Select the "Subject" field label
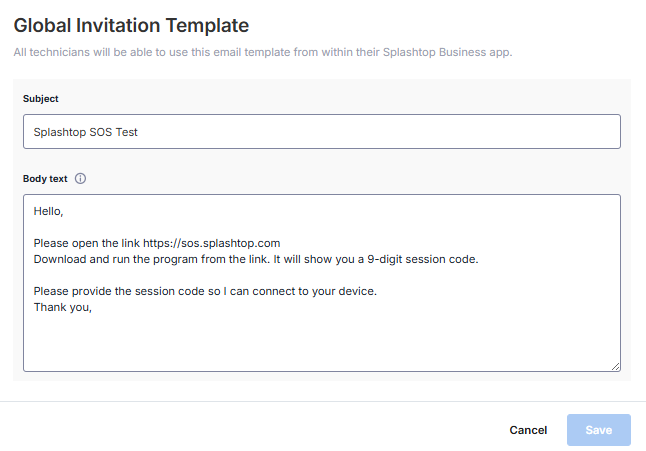Image resolution: width=646 pixels, height=451 pixels. pos(41,99)
